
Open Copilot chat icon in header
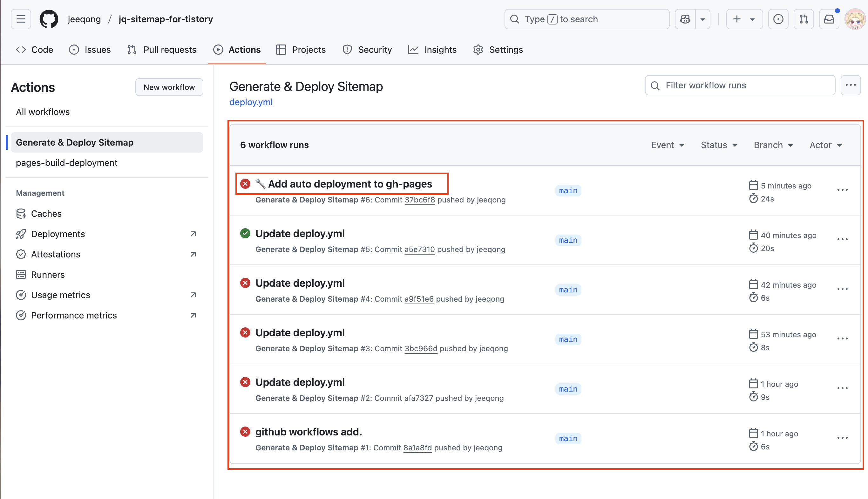click(x=685, y=19)
